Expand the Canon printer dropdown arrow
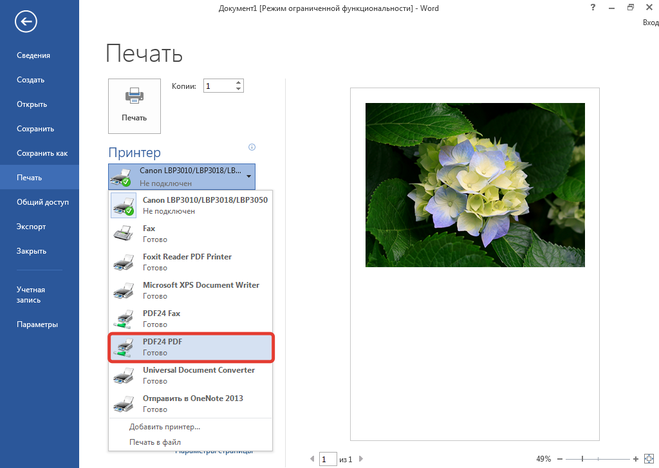 (249, 176)
